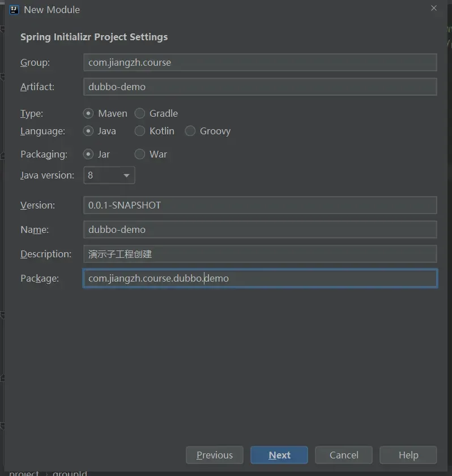Go back with the Previous button
This screenshot has height=476, width=452.
[x=214, y=455]
